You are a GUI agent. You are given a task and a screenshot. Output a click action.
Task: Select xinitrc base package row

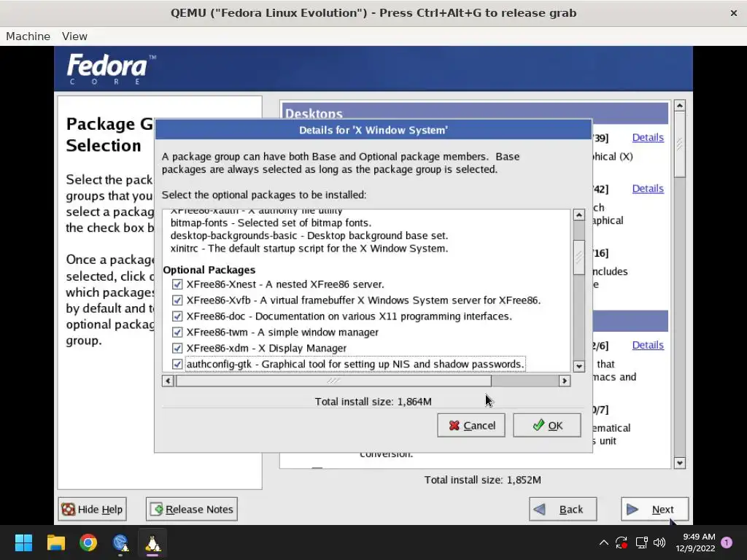pos(309,249)
